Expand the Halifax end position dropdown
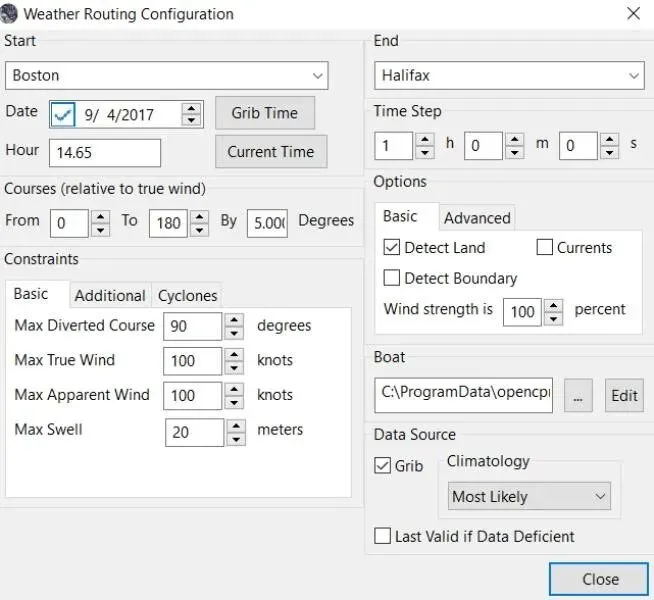Viewport: 654px width, 600px height. pyautogui.click(x=509, y=75)
